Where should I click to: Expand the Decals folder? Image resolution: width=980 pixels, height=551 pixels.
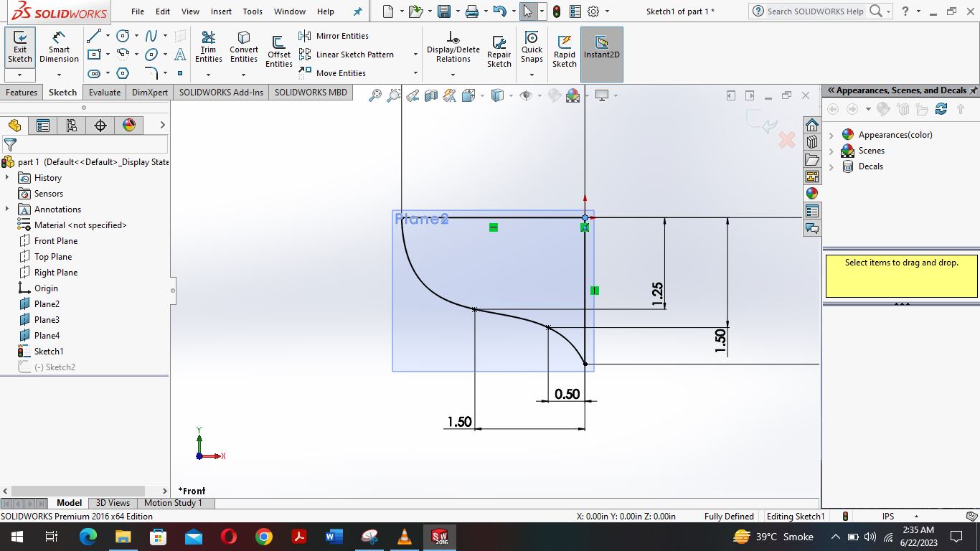pyautogui.click(x=831, y=166)
